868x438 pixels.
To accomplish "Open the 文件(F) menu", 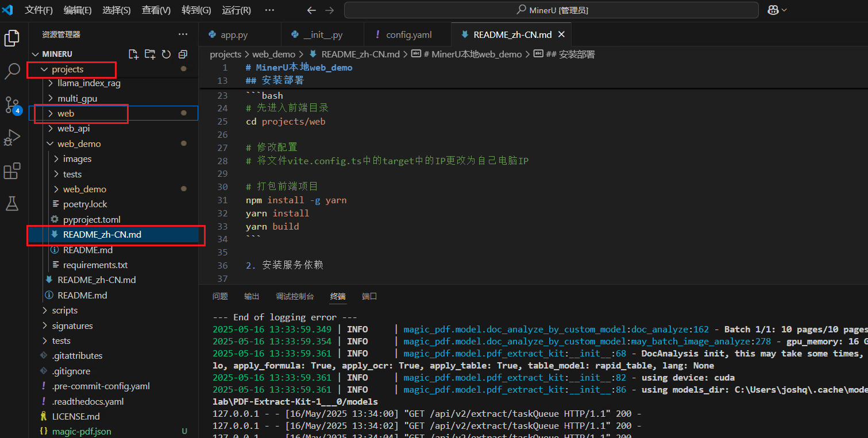I will (x=38, y=10).
